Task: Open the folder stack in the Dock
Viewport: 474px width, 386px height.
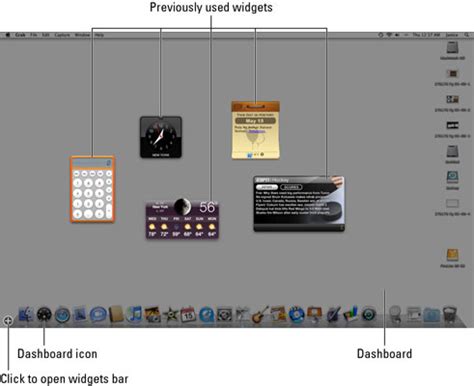Action: pyautogui.click(x=432, y=315)
